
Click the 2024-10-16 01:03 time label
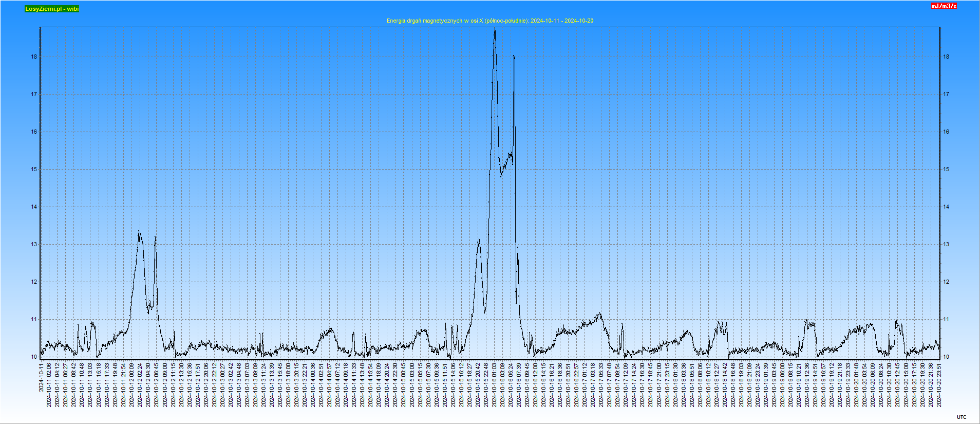click(x=494, y=385)
